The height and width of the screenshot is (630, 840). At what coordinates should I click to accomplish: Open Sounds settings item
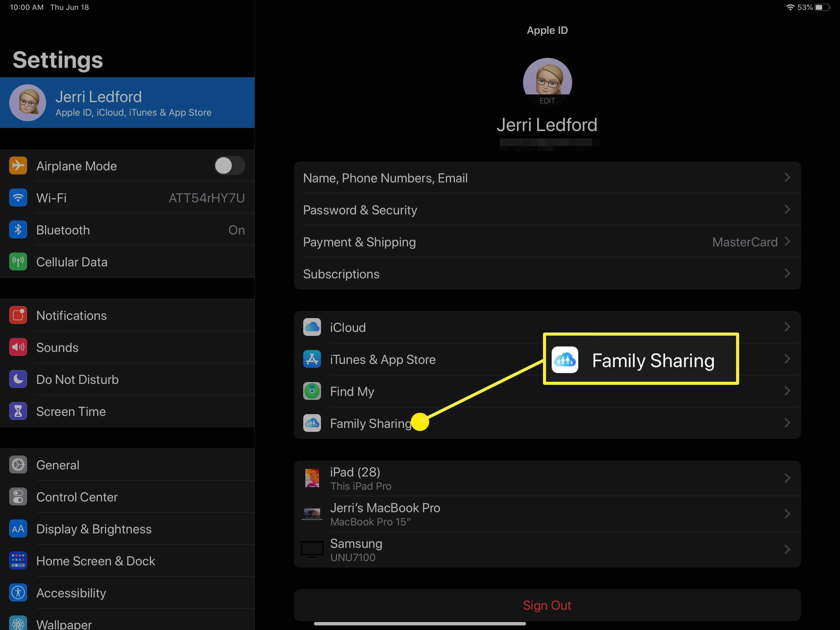tap(127, 347)
